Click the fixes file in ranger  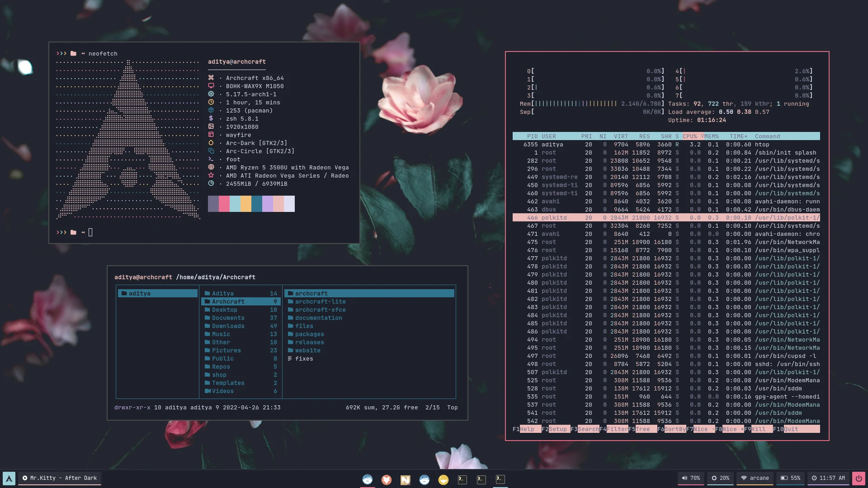(x=369, y=359)
